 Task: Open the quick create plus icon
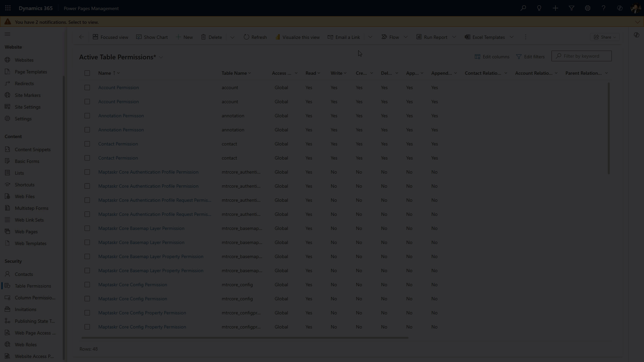click(x=555, y=8)
